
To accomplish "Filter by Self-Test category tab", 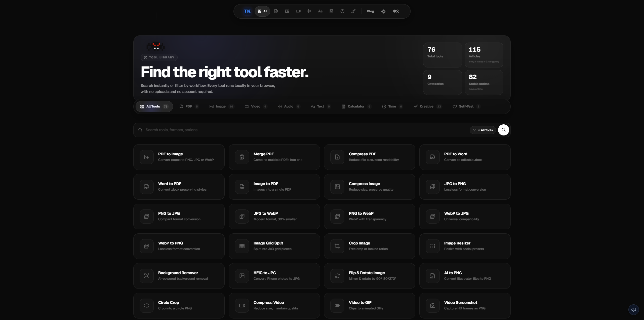I will tap(466, 106).
